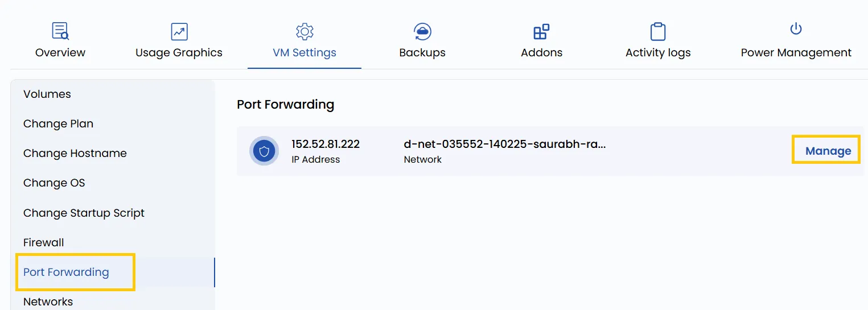Switch to the Usage Graphics tab

179,52
